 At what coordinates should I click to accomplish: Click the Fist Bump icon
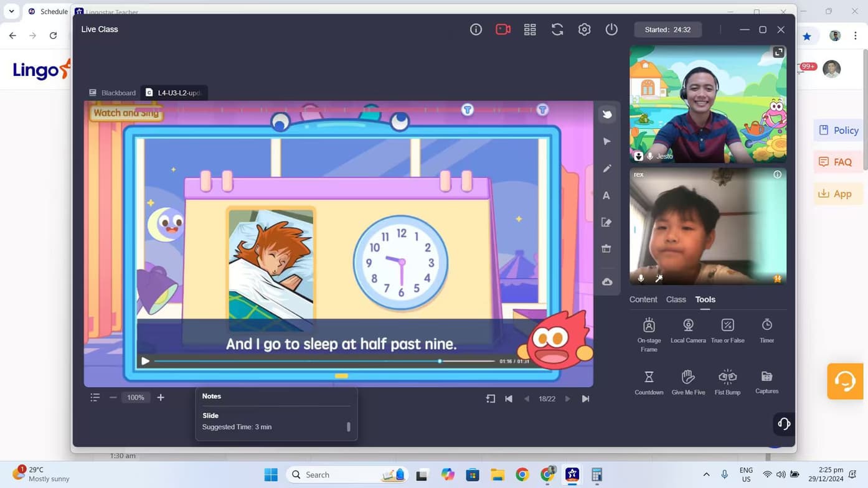pyautogui.click(x=727, y=382)
